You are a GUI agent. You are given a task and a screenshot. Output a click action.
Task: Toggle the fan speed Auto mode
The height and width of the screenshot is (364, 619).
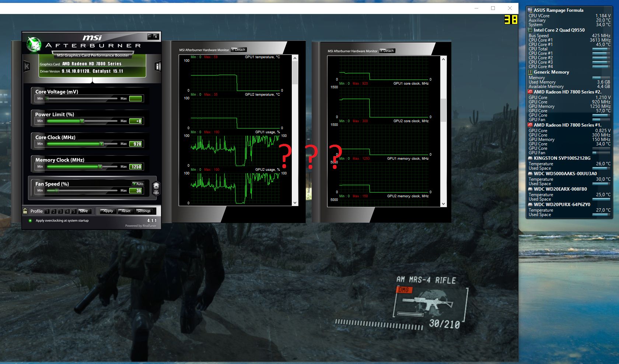point(138,184)
